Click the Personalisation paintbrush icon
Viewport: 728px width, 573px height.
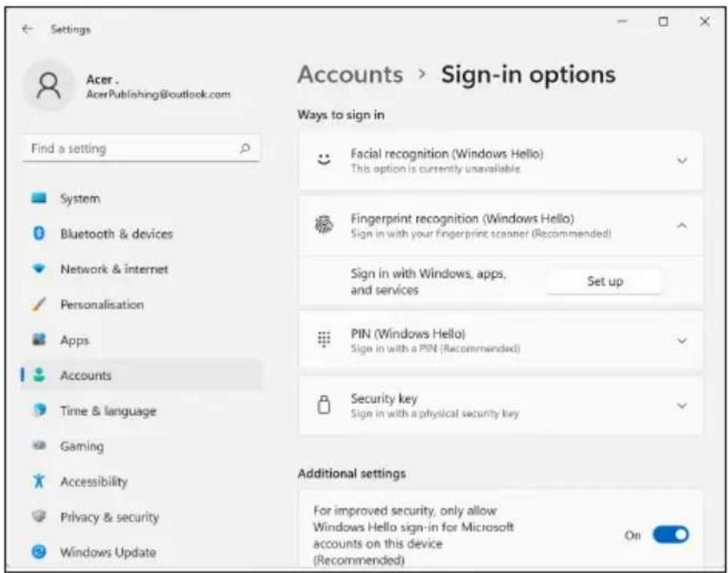39,304
